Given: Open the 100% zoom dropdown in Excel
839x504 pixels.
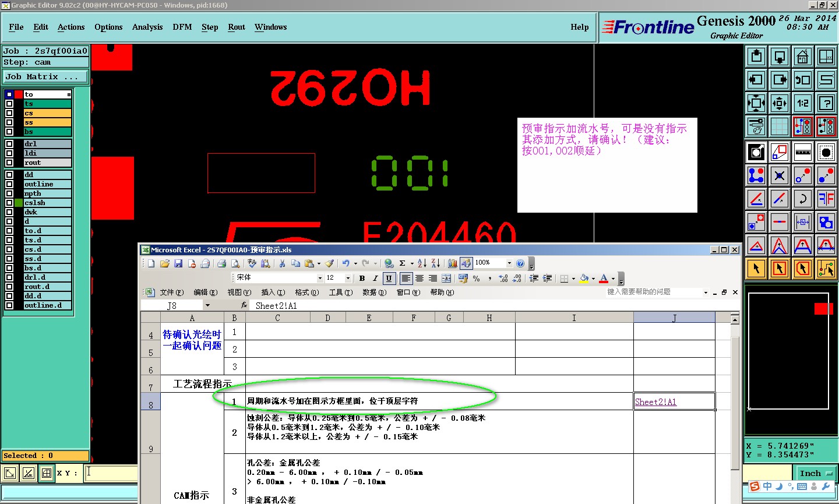Looking at the screenshot, I should click(x=509, y=263).
